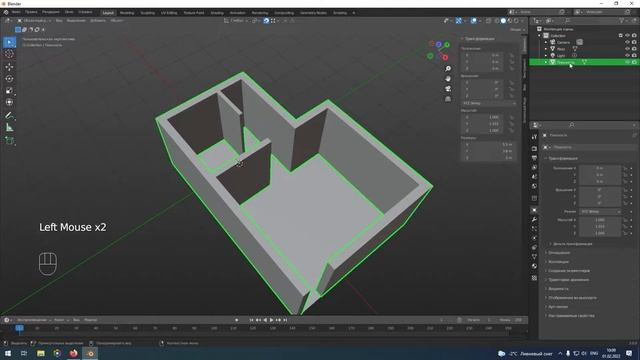The image size is (640, 360).
Task: Open File Explorer from Windows taskbar
Action: (x=40, y=353)
